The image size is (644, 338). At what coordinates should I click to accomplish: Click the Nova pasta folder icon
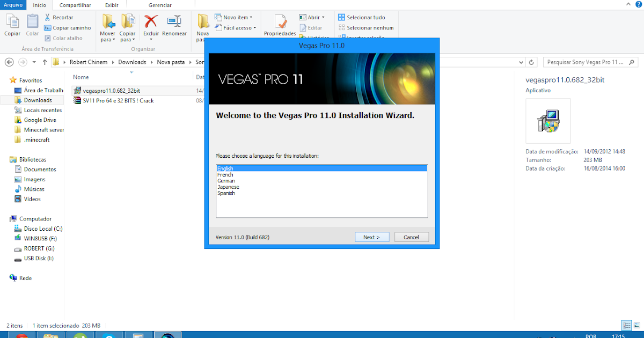[x=203, y=21]
